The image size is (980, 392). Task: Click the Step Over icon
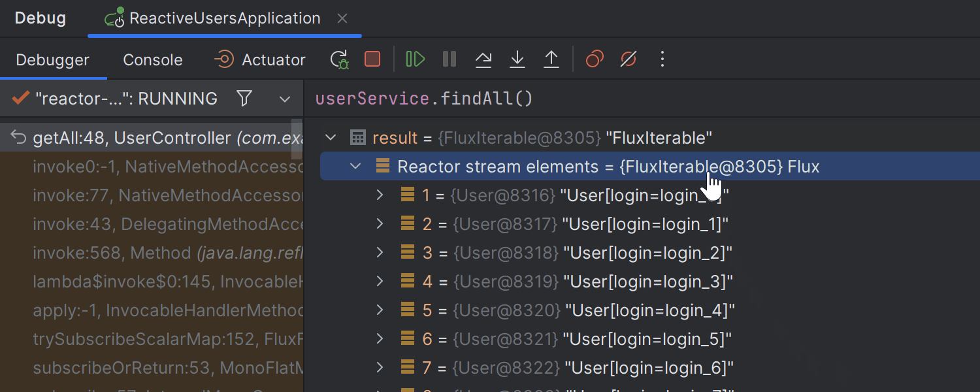click(x=483, y=59)
